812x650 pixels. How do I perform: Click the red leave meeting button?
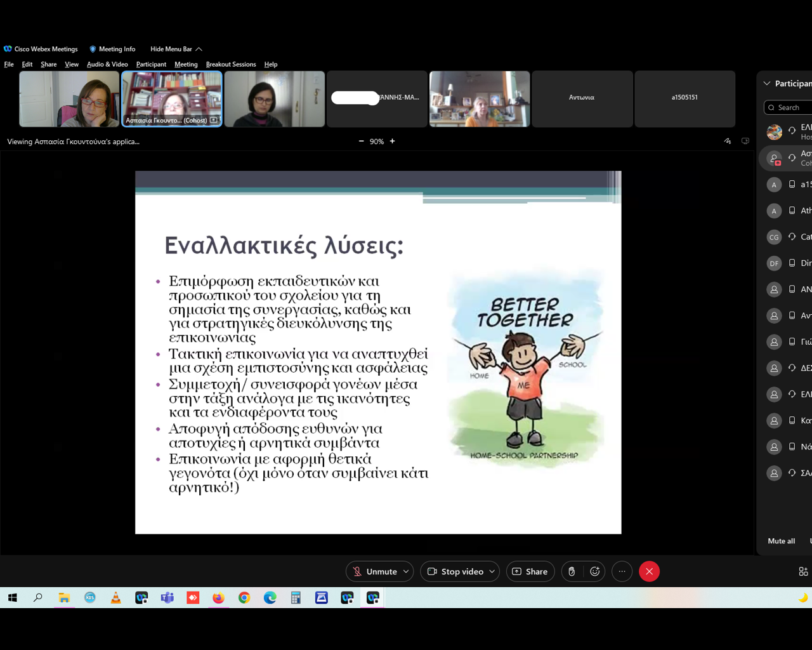(x=649, y=571)
